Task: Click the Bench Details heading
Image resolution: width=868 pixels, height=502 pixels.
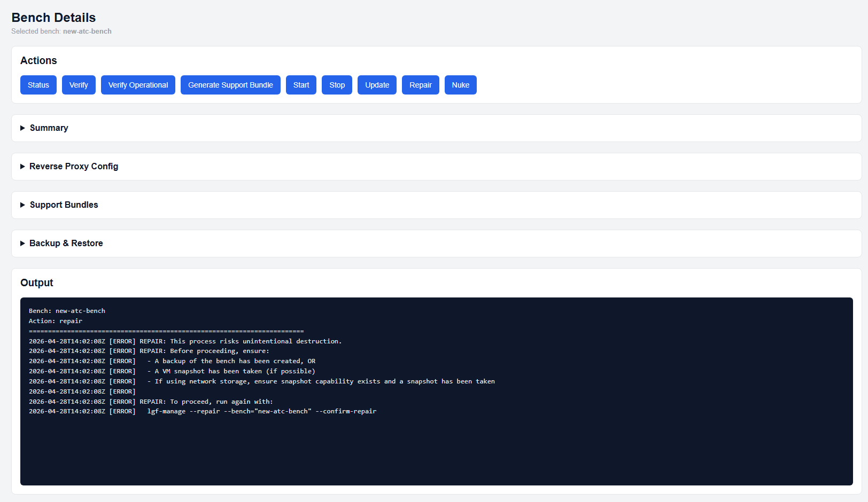Action: [x=53, y=18]
